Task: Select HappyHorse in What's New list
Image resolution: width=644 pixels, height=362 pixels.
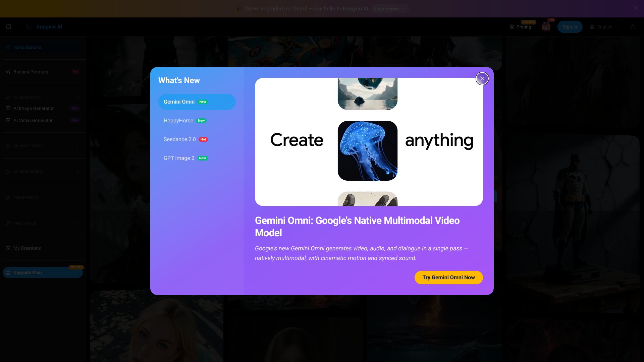Action: pos(197,121)
